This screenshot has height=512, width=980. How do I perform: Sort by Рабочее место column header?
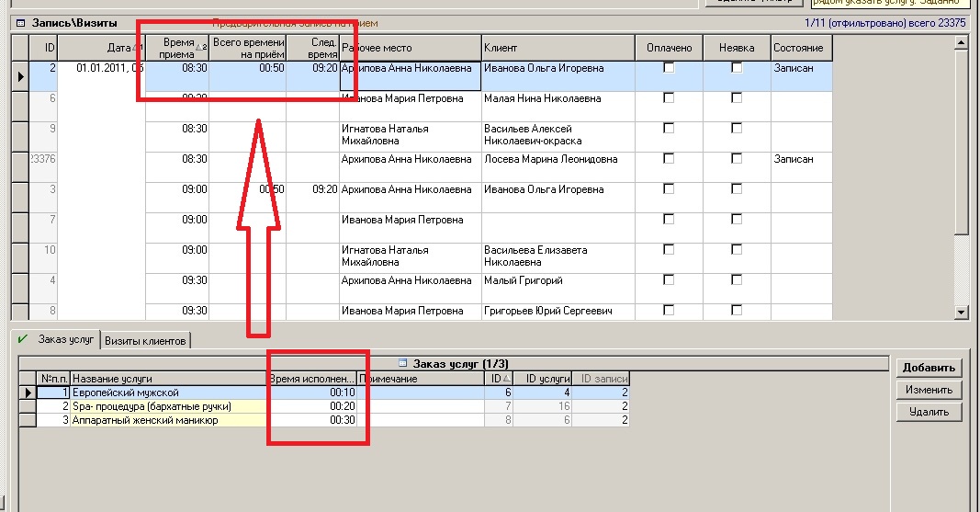[410, 48]
